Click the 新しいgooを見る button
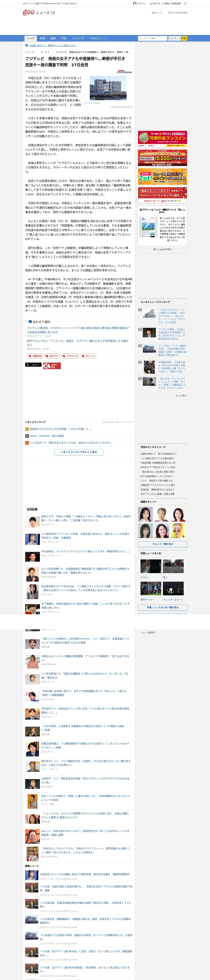The height and width of the screenshot is (980, 210). (162, 249)
